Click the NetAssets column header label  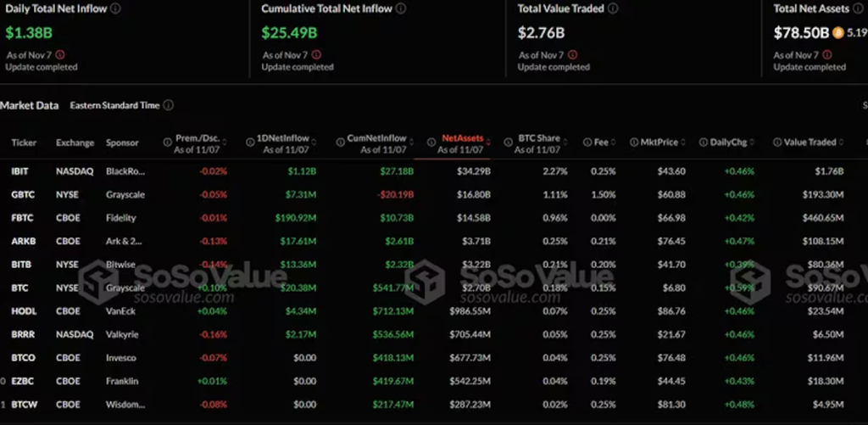coord(462,138)
